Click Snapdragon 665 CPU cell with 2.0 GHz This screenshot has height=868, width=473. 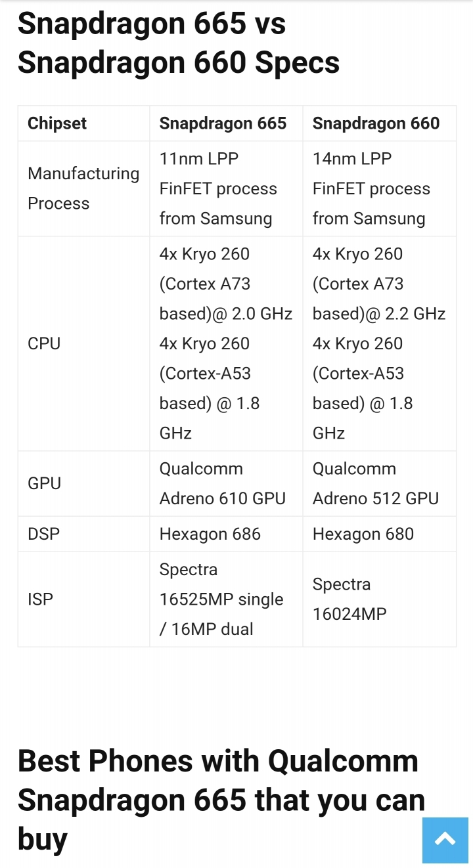pos(226,343)
